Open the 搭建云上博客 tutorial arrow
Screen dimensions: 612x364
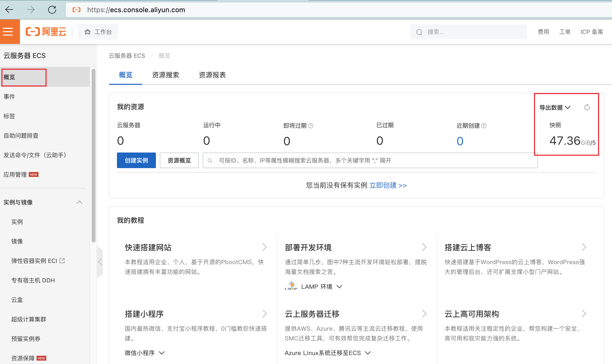point(584,247)
